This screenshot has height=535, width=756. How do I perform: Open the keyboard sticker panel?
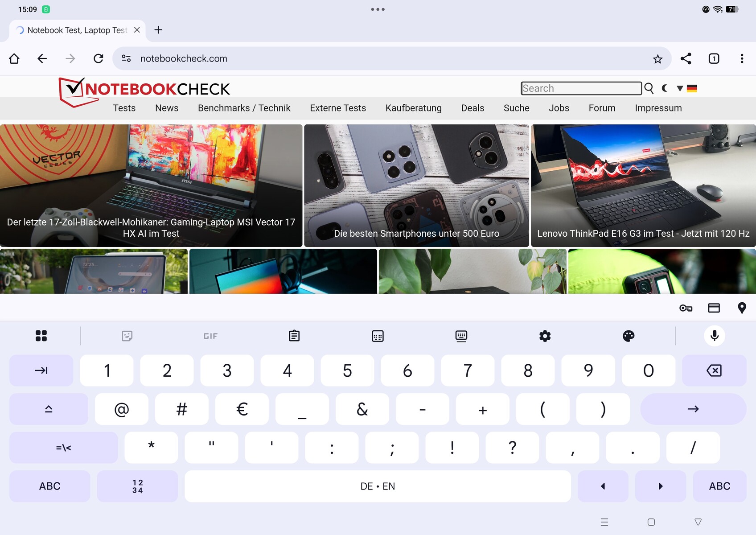127,336
